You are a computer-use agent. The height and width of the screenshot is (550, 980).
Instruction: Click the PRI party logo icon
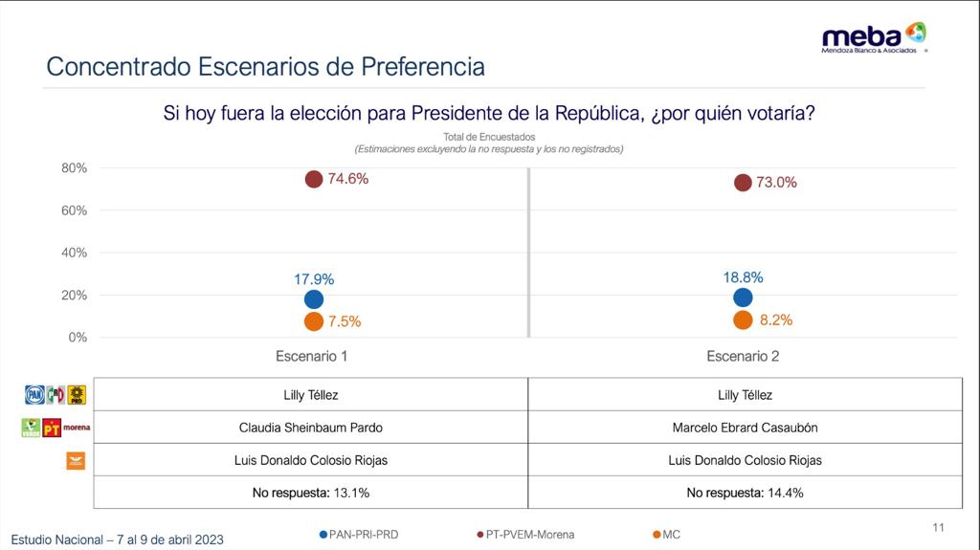click(x=56, y=394)
